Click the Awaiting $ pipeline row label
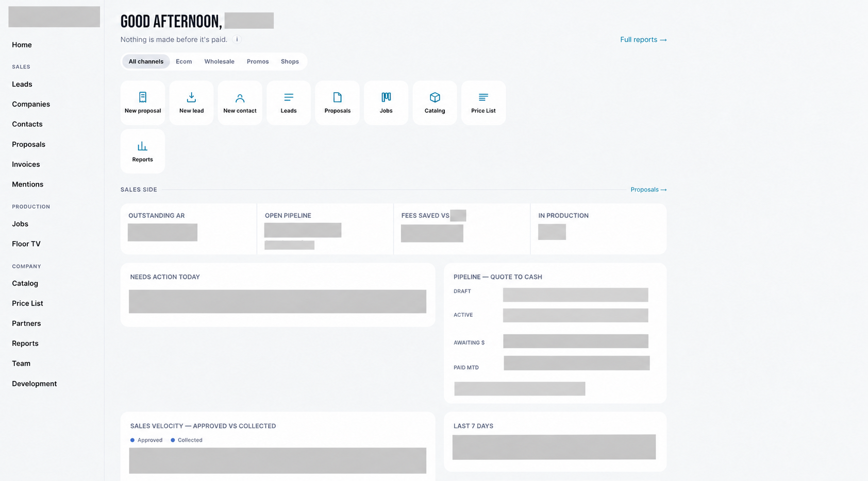The image size is (868, 481). click(469, 343)
